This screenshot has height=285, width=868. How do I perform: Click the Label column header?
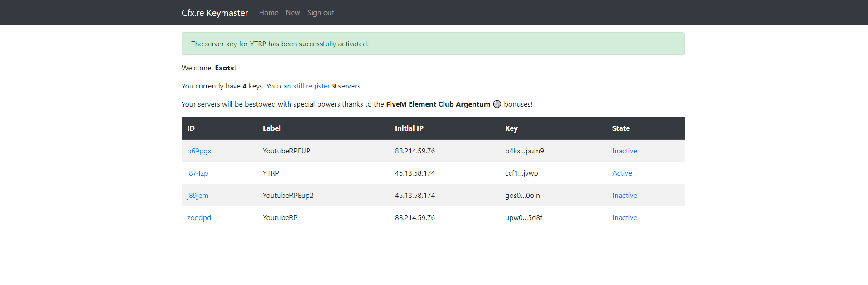click(x=272, y=128)
